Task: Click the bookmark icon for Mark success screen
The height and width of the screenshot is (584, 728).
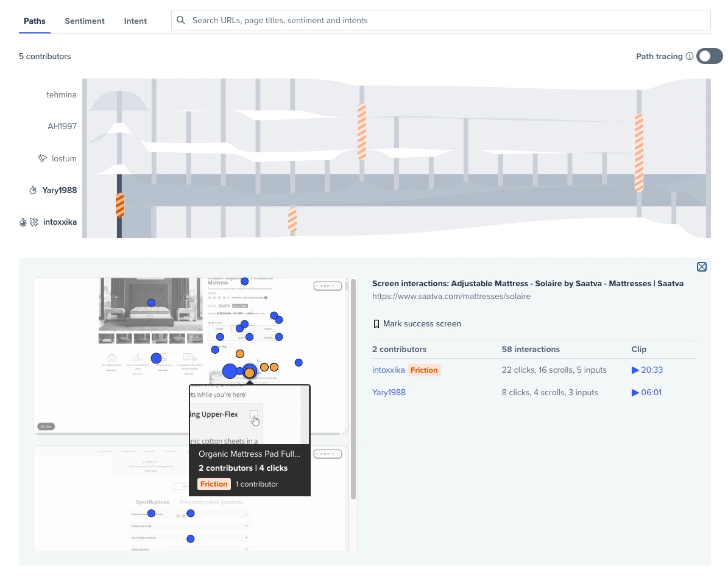Action: 376,324
